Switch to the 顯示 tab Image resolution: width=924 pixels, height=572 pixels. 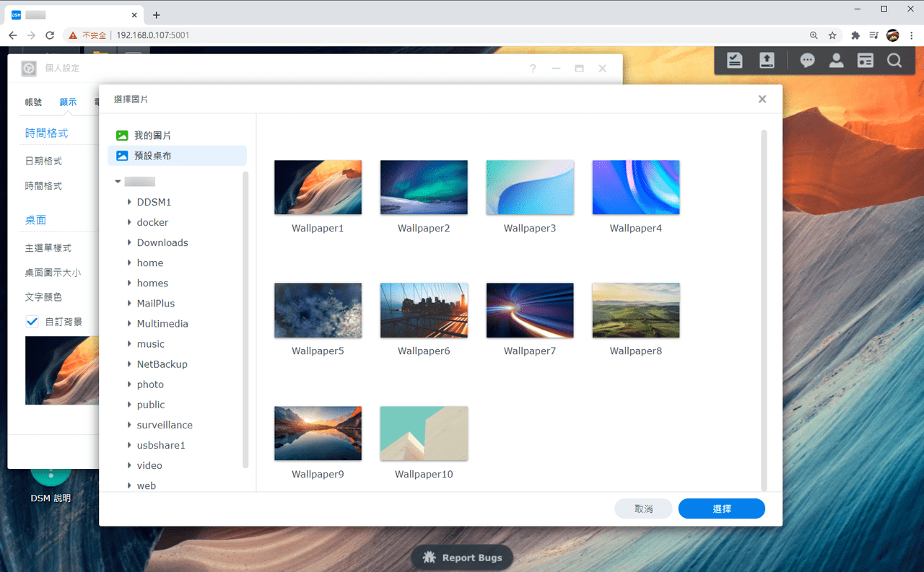pyautogui.click(x=68, y=102)
